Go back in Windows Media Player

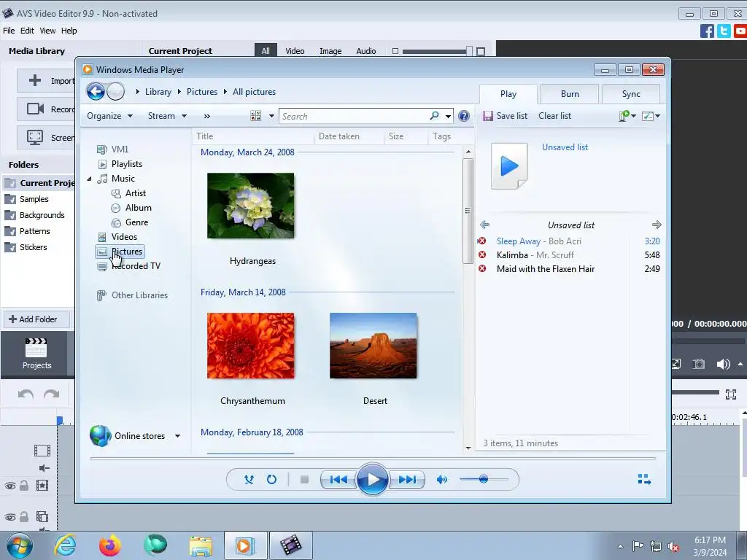coord(96,91)
